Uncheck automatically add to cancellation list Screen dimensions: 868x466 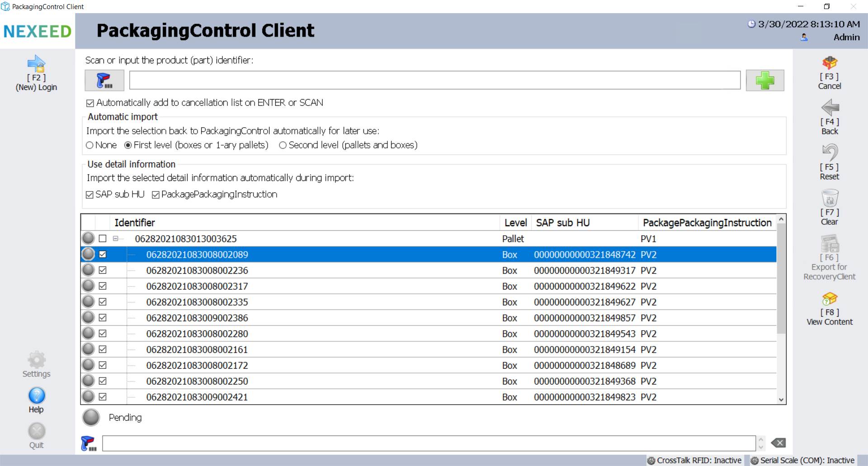tap(90, 103)
